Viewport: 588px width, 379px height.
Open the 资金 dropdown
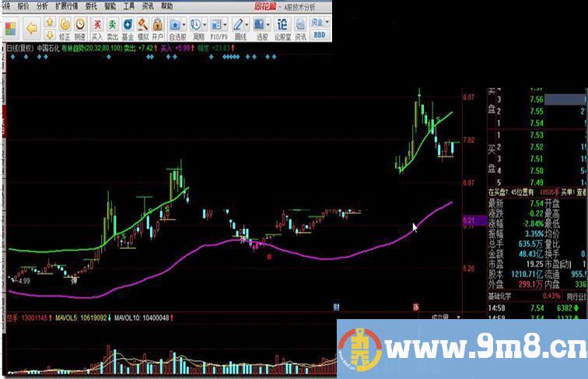pyautogui.click(x=319, y=23)
